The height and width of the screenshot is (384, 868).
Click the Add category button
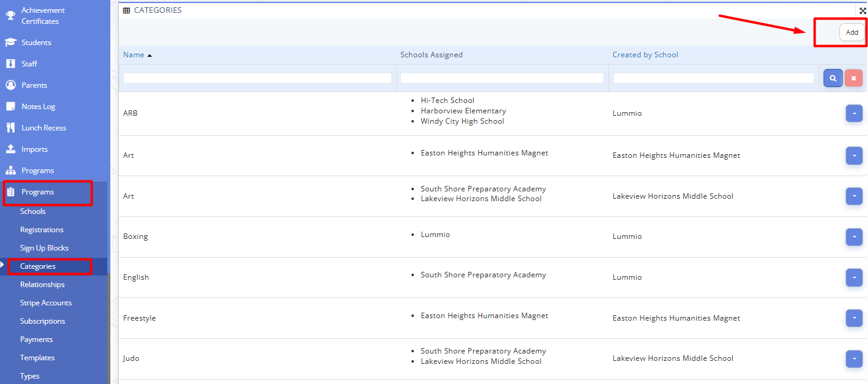[852, 32]
